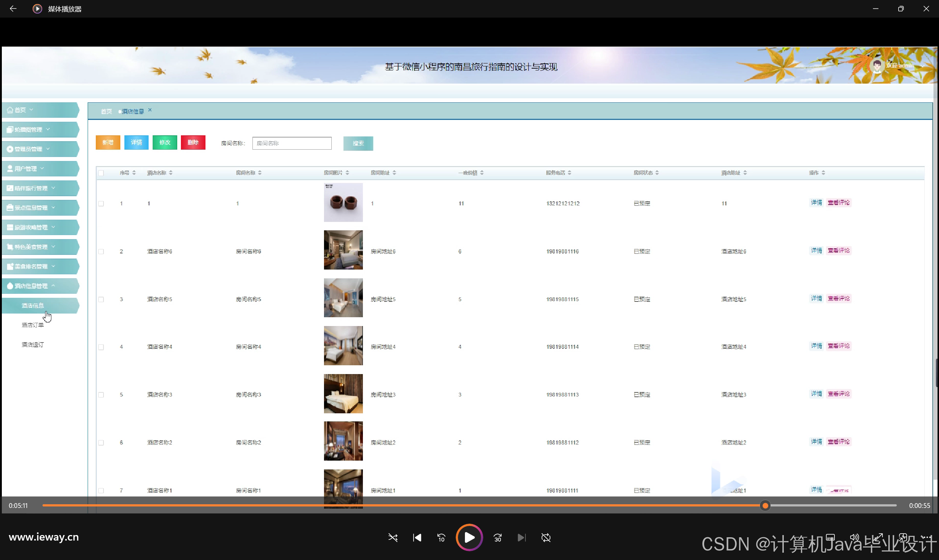Expand the 轮播图管理 sidebar menu
Viewport: 939px width, 560px height.
(40, 129)
